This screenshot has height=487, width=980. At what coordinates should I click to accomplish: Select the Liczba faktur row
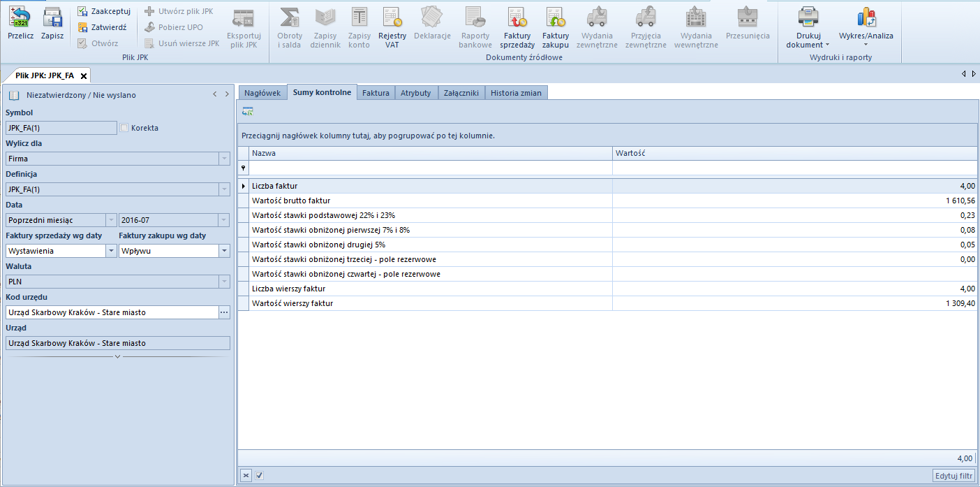click(x=607, y=186)
